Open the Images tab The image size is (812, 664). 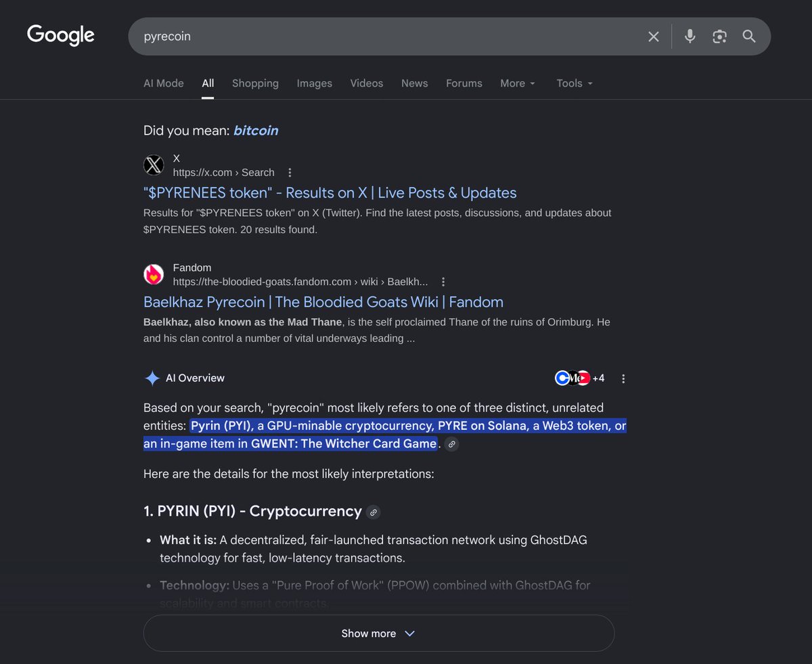315,83
